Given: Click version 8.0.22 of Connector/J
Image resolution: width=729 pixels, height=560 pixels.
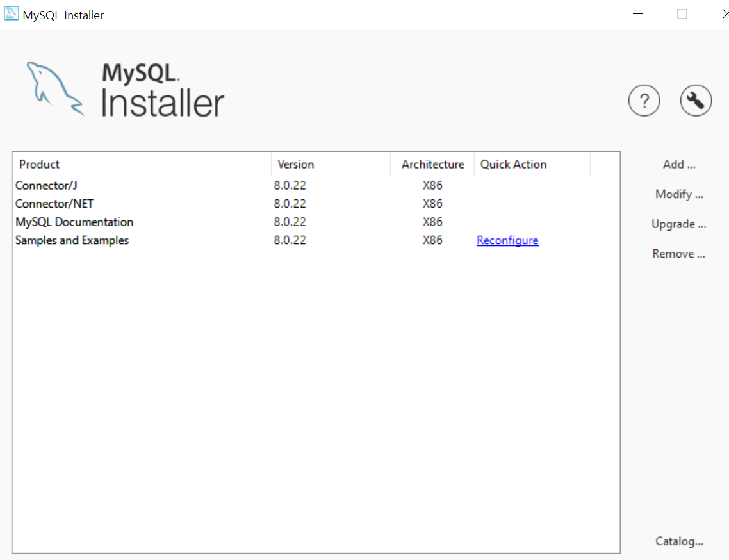Looking at the screenshot, I should pos(290,185).
